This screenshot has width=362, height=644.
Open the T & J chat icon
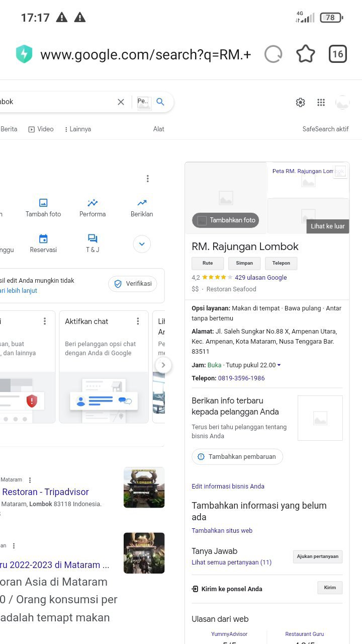pyautogui.click(x=93, y=238)
